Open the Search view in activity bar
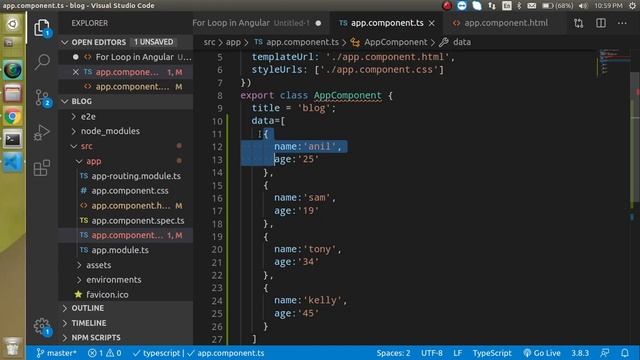This screenshot has width=640, height=360. pos(42,62)
